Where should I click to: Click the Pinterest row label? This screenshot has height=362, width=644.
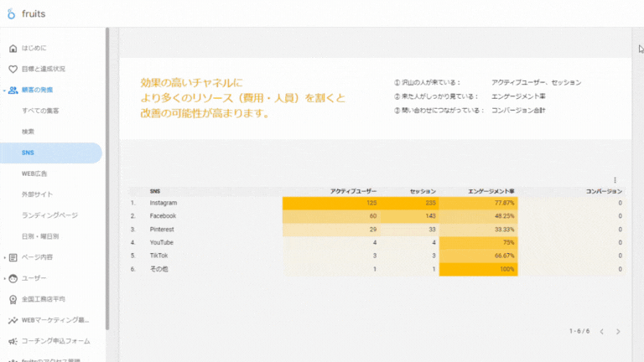point(162,230)
